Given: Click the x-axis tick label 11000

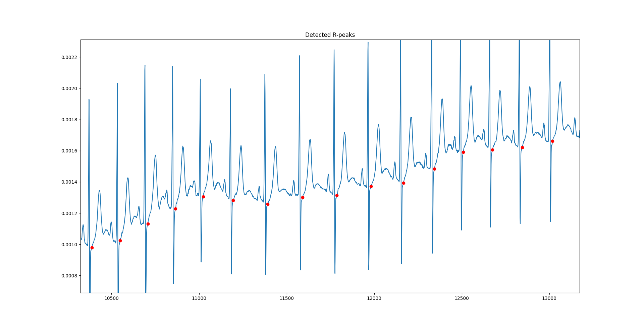Looking at the screenshot, I should coord(199,298).
